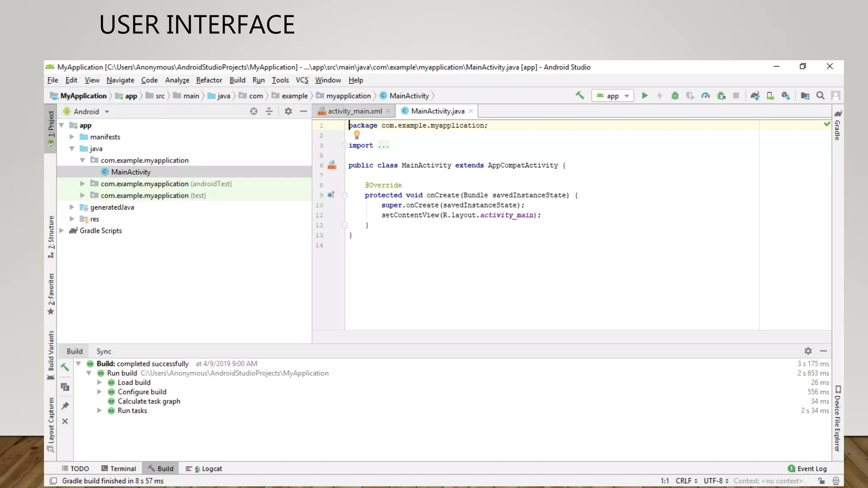Click the Pin tab icon in Build sidebar
Image resolution: width=868 pixels, height=488 pixels.
(65, 405)
